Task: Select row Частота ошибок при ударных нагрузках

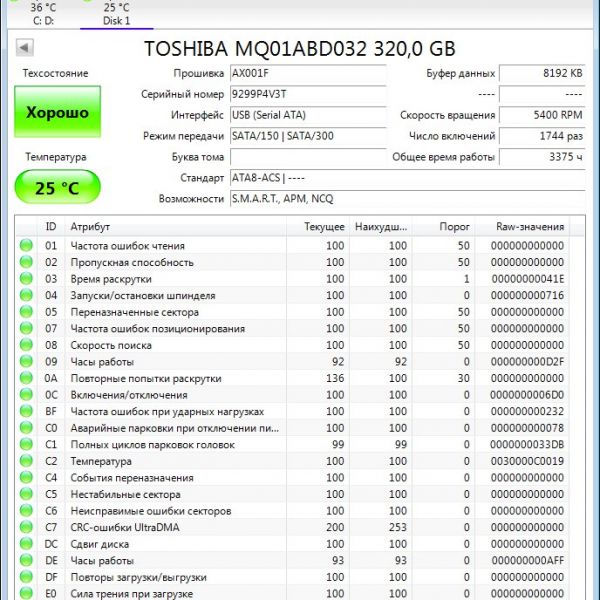Action: click(x=293, y=411)
